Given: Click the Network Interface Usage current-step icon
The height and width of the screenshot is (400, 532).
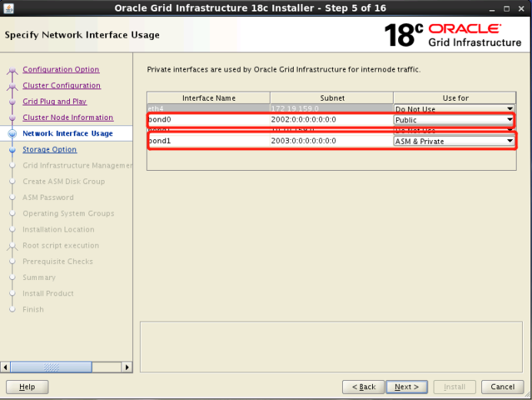Looking at the screenshot, I should tap(12, 133).
